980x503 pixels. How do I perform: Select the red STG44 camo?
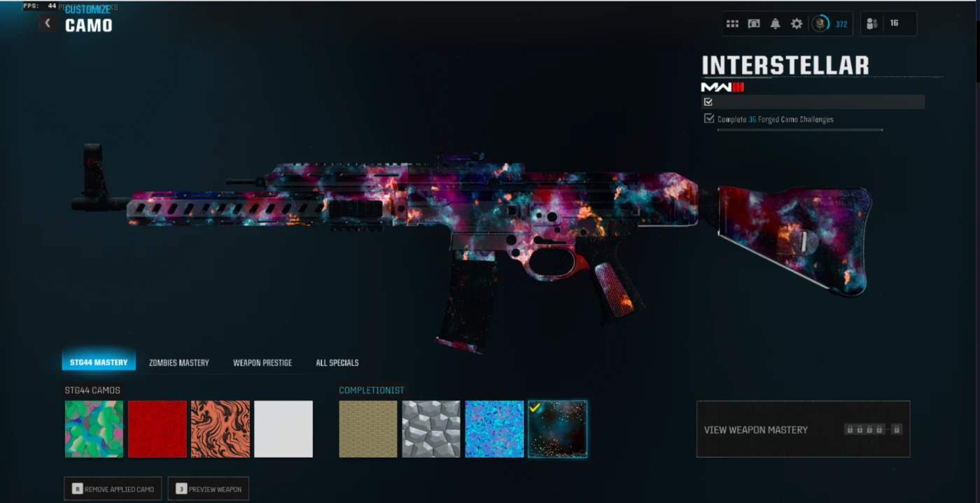point(157,429)
